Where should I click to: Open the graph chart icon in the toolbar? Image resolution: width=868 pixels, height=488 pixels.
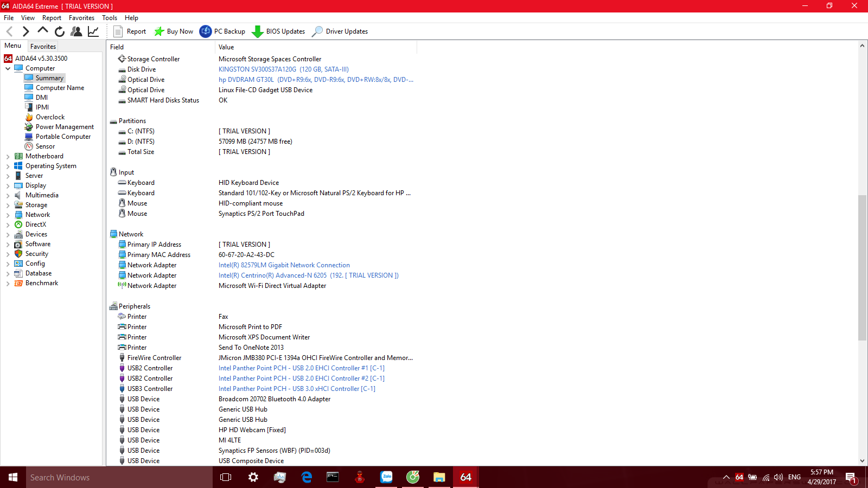[x=93, y=31]
